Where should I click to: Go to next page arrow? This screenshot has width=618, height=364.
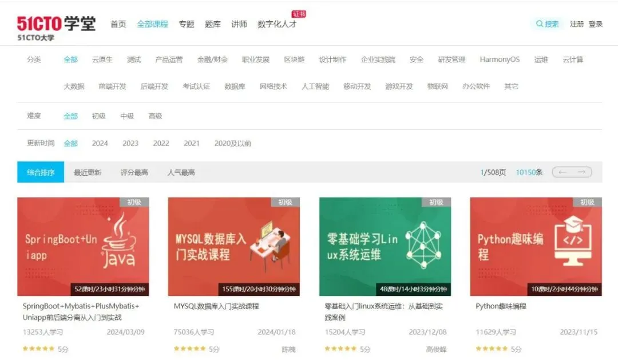581,172
